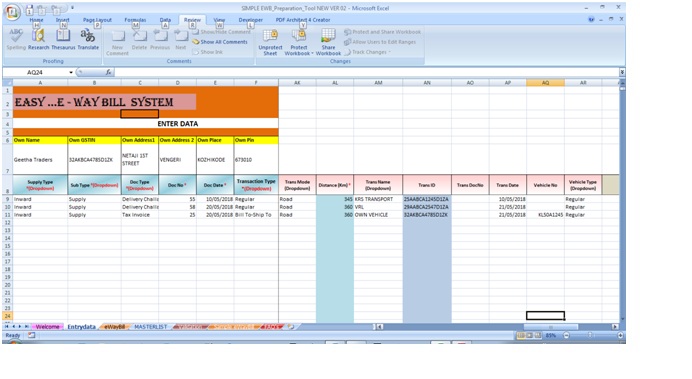Select the eWayBill sheet tab
Screen dimensions: 692x379
pyautogui.click(x=115, y=327)
